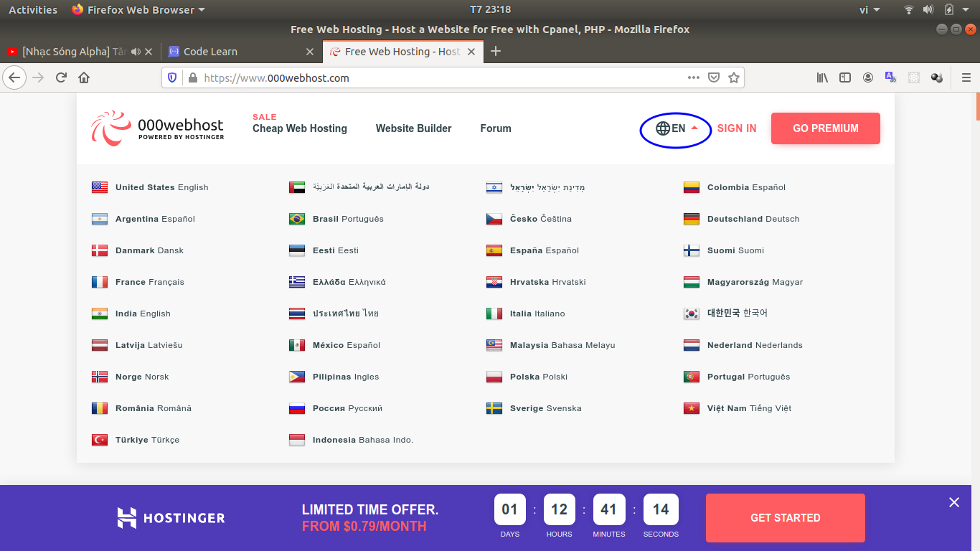980x551 pixels.
Task: Open Firefox Web Browser app menu
Action: (x=138, y=9)
